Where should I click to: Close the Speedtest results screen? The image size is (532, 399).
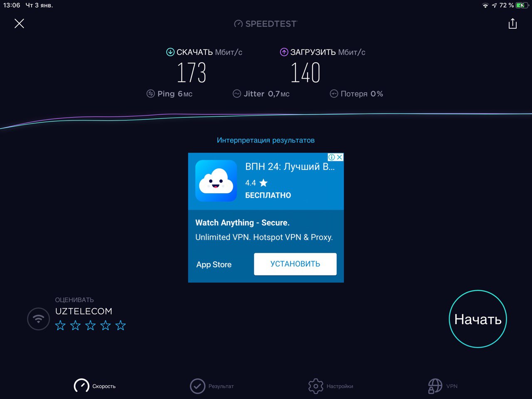[x=19, y=23]
